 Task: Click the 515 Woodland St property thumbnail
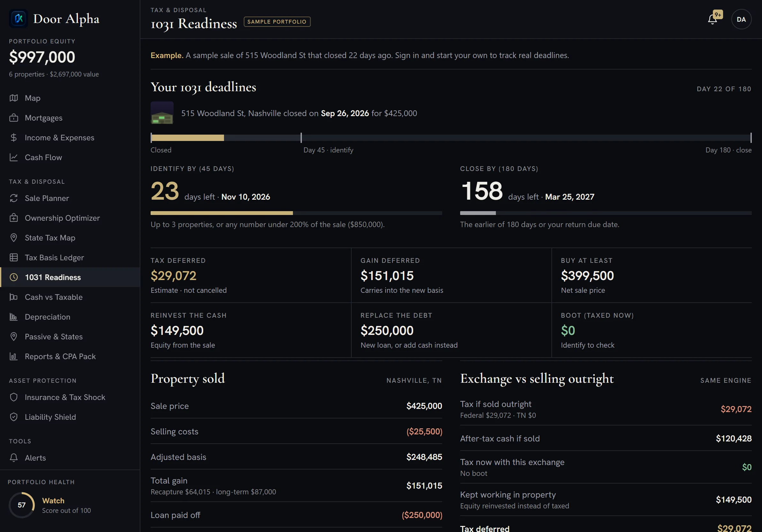[162, 113]
